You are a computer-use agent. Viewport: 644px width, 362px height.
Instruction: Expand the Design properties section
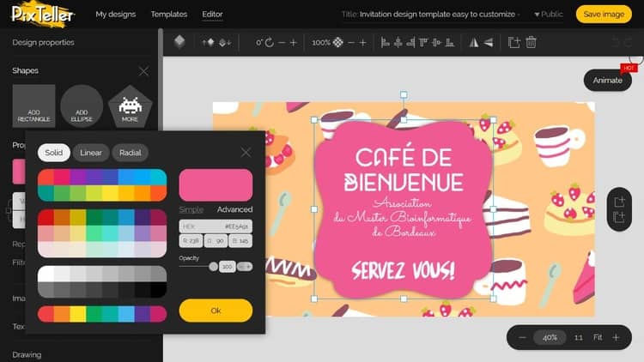tap(43, 42)
